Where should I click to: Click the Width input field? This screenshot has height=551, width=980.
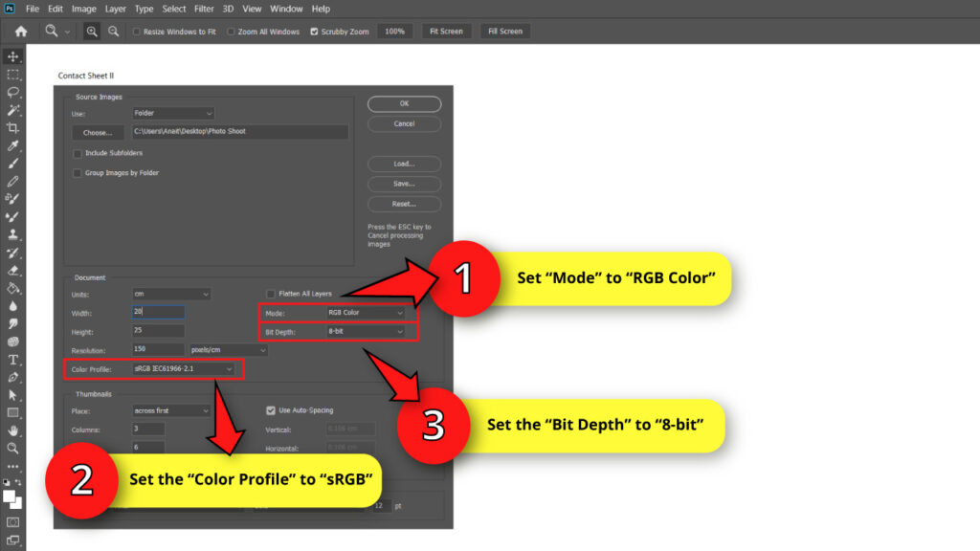[157, 312]
